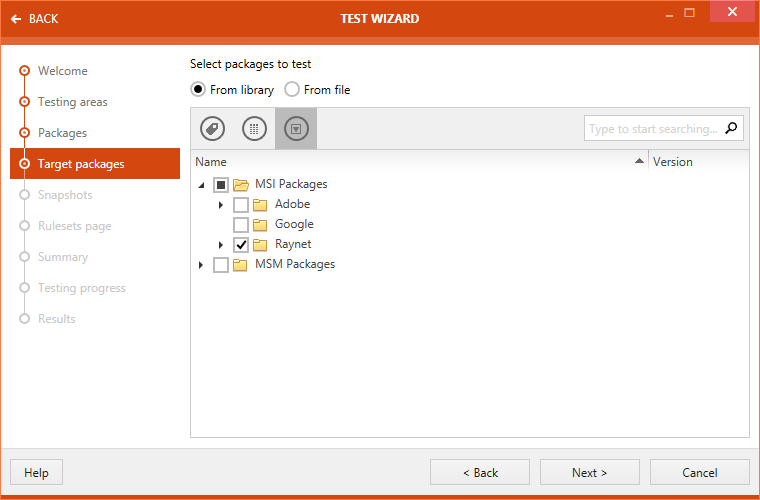This screenshot has height=500, width=760.
Task: Click the search magnifier icon
Action: coord(732,128)
